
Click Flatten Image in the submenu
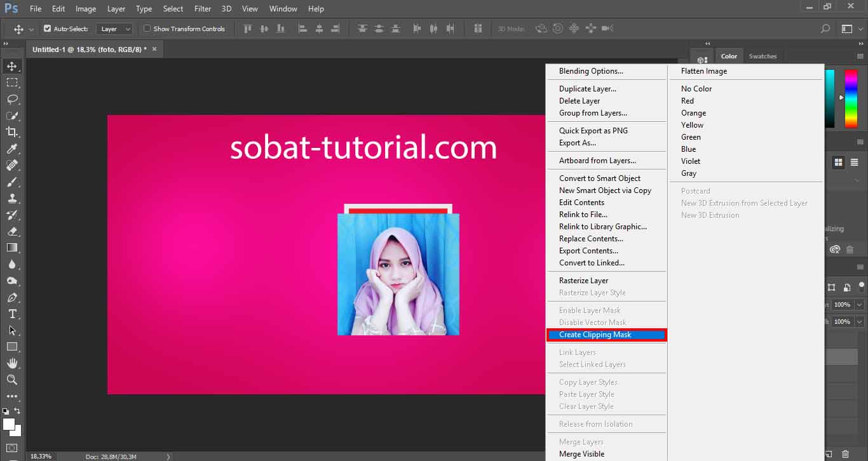704,70
